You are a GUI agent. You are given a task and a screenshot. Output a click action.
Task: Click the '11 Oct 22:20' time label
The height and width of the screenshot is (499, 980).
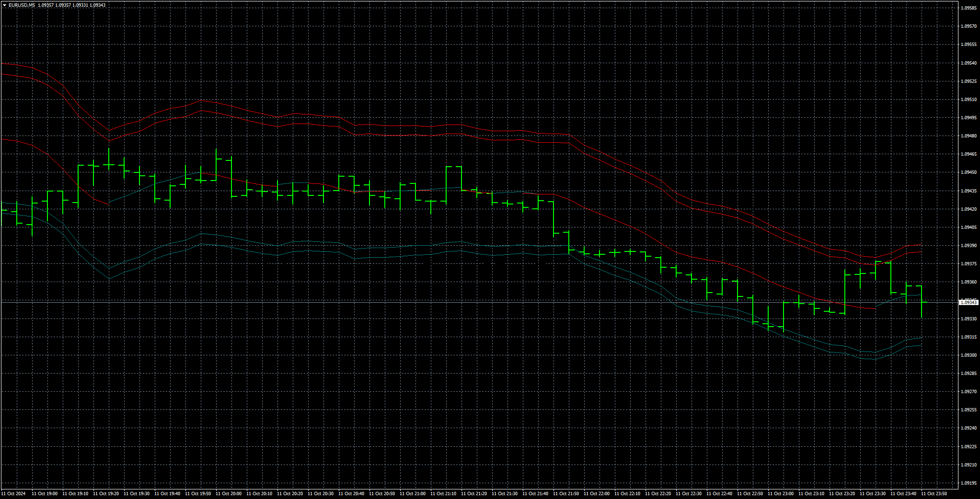coord(658,494)
